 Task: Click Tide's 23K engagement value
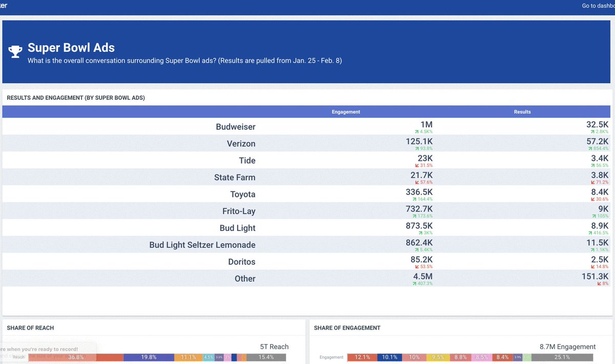424,158
